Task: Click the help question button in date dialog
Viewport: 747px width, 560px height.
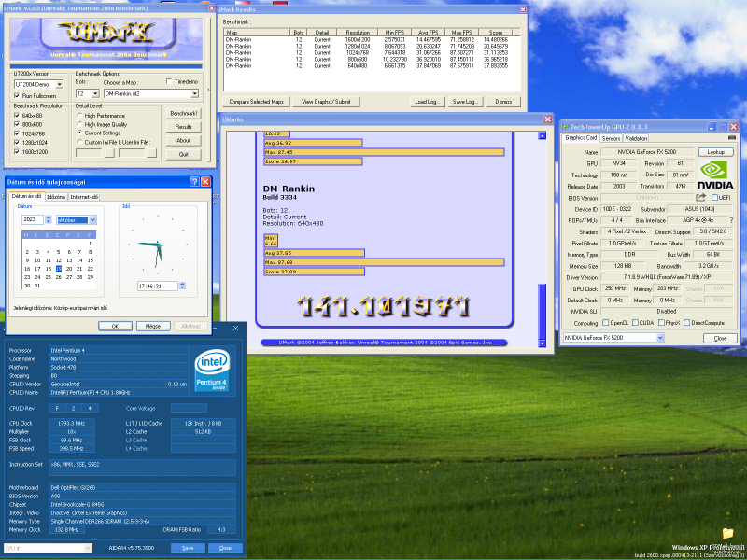Action: click(x=194, y=181)
